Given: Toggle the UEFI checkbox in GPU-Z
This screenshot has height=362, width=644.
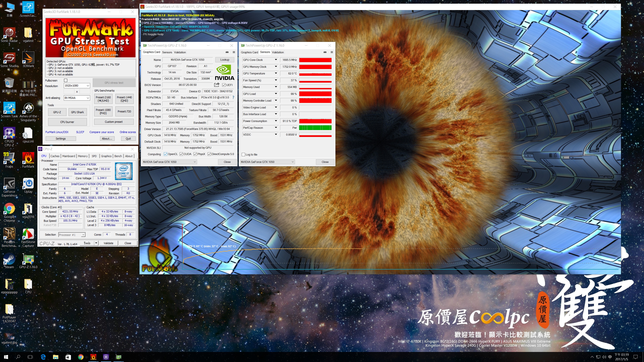Looking at the screenshot, I should coord(224,85).
